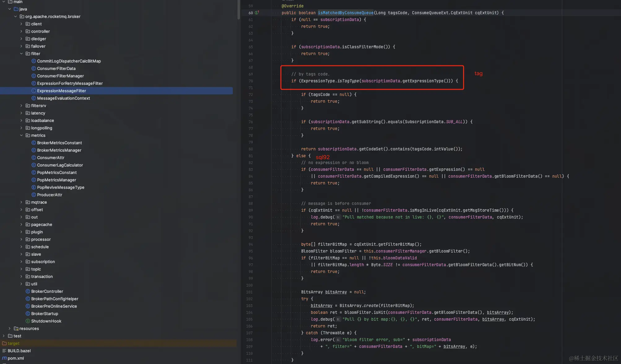Click the target folder icon
621x364 pixels.
tap(4, 343)
